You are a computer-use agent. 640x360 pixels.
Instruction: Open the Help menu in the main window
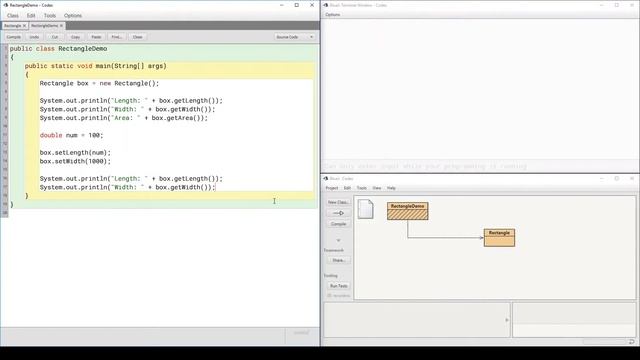pyautogui.click(x=391, y=188)
